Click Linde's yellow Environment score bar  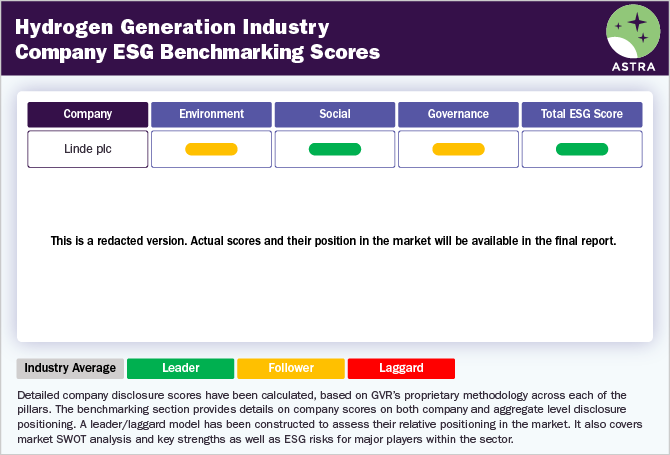pos(211,150)
